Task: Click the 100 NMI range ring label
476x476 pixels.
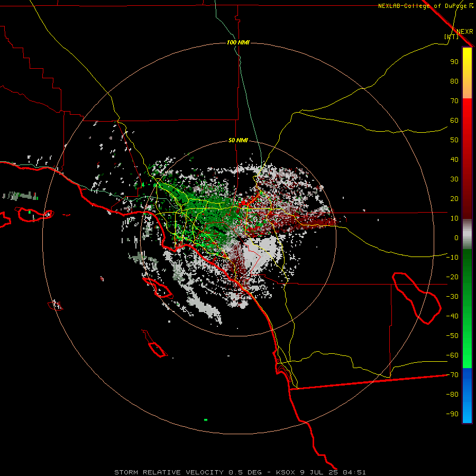Action: pos(238,42)
